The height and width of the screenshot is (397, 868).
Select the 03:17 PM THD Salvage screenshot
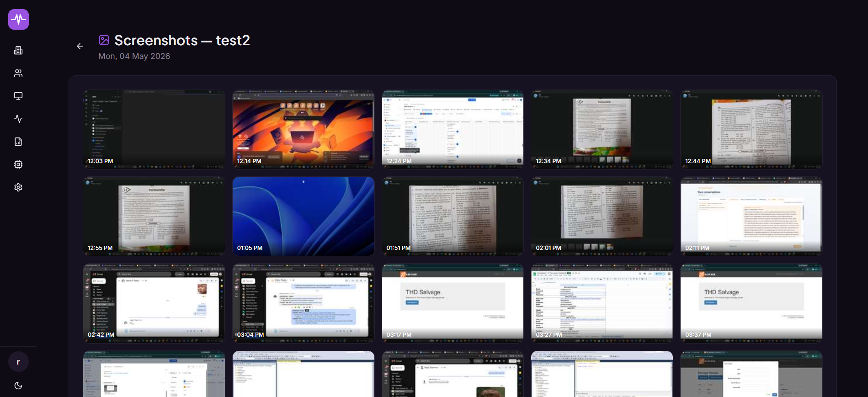tap(453, 303)
